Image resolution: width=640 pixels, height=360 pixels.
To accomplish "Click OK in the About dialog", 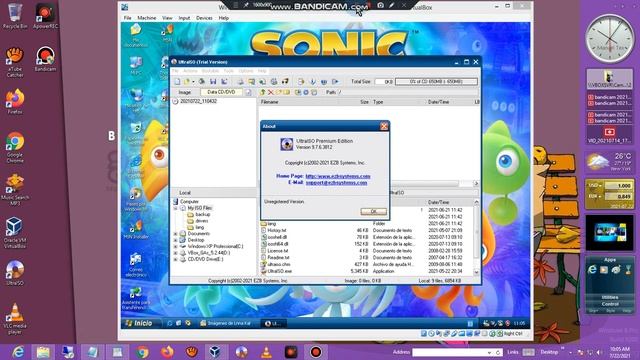I will [373, 211].
